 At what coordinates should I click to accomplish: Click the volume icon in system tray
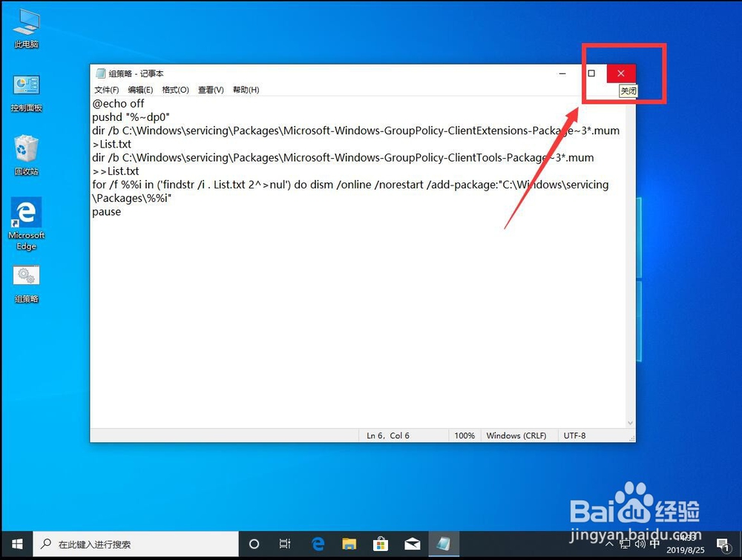(640, 544)
